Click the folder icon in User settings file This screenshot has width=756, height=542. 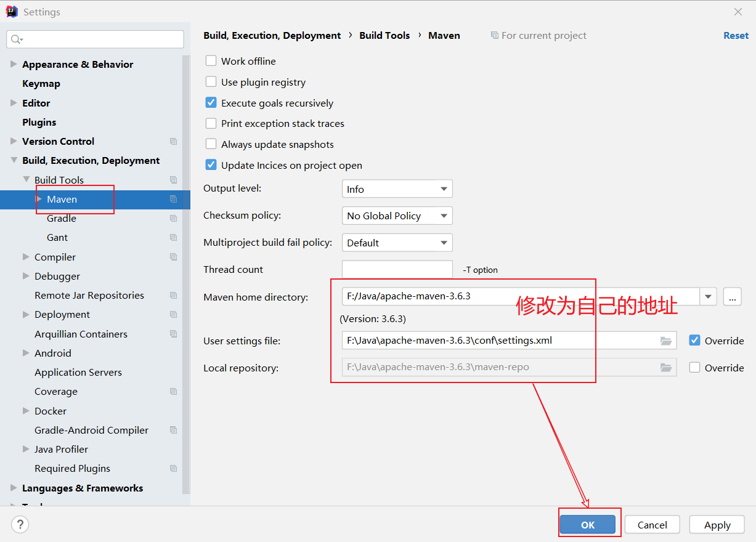point(665,341)
